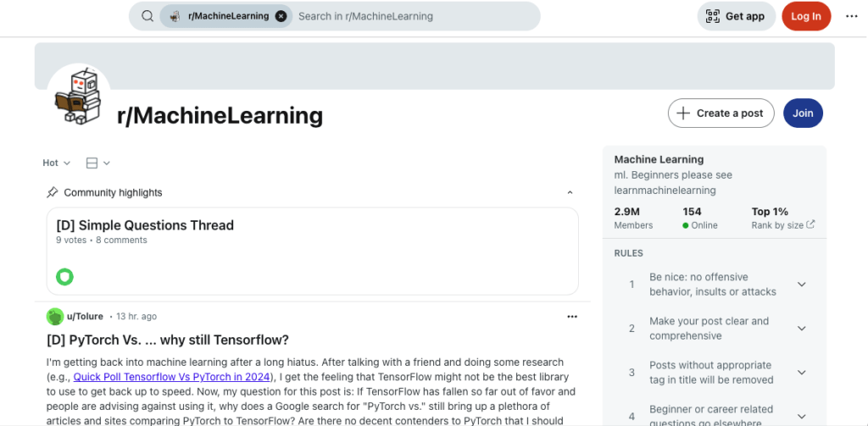Viewport: 868px width, 426px height.
Task: Click the pin icon by Community highlights
Action: (52, 192)
